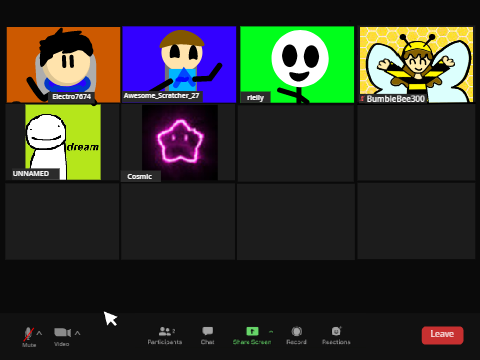Click the Cosmic name label
This screenshot has height=360, width=480.
(140, 177)
